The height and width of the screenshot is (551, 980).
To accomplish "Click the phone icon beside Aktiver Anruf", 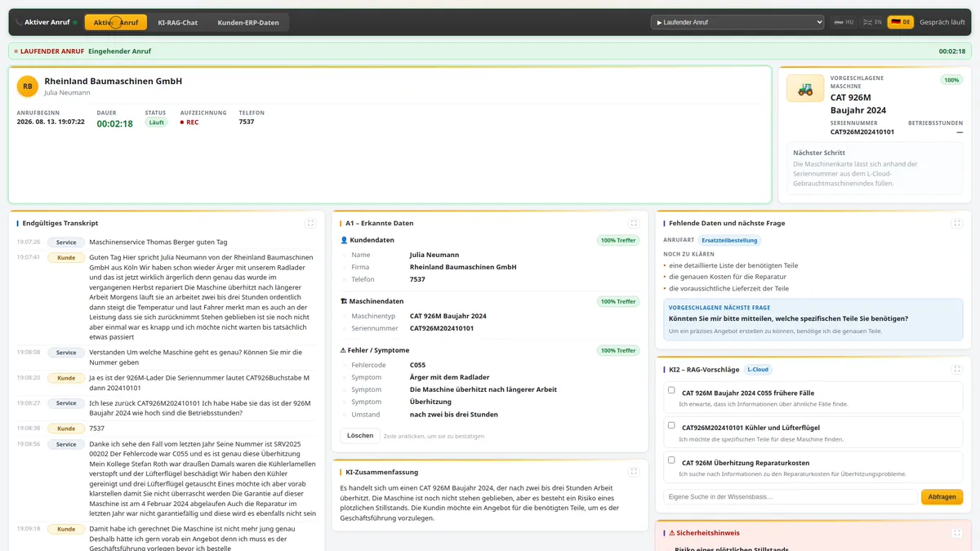I will [x=19, y=23].
